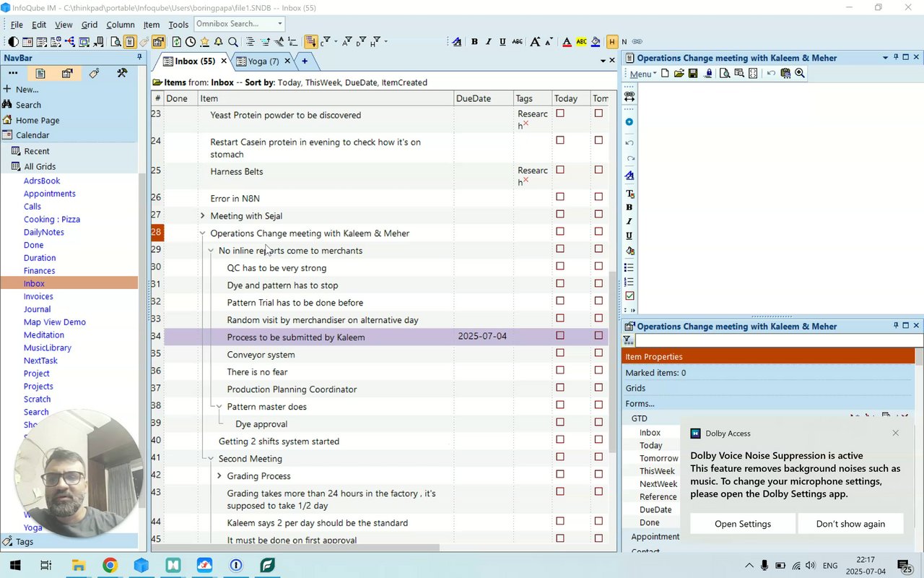Open the DailyNotes grid in the NavBar

[x=43, y=232]
